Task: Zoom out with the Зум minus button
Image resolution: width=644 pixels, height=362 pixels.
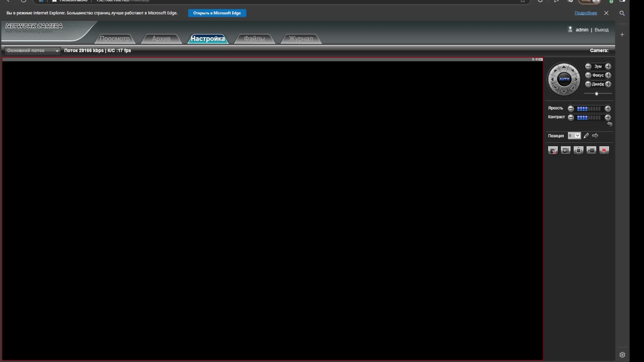Action: pyautogui.click(x=588, y=66)
